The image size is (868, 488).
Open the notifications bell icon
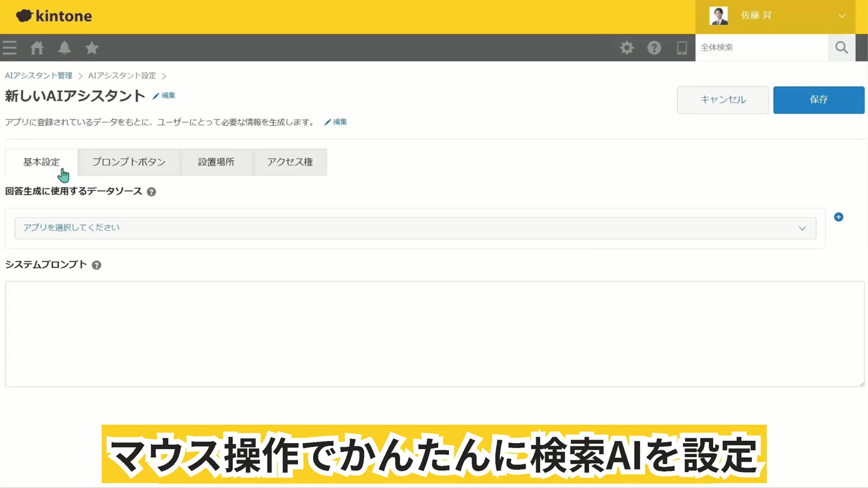tap(64, 48)
